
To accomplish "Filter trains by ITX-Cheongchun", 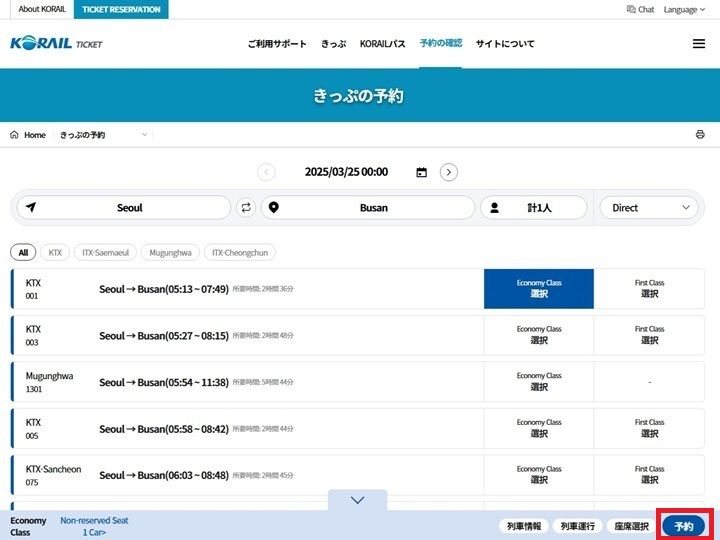I will click(240, 253).
